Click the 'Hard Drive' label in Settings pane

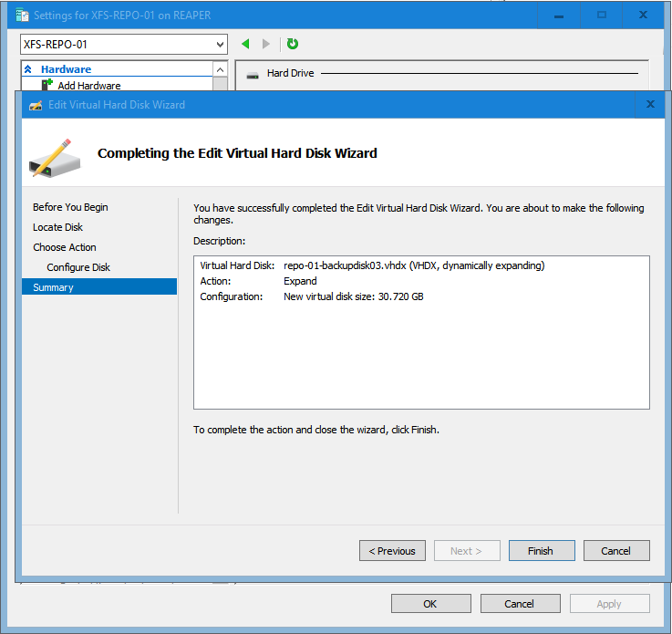(290, 73)
